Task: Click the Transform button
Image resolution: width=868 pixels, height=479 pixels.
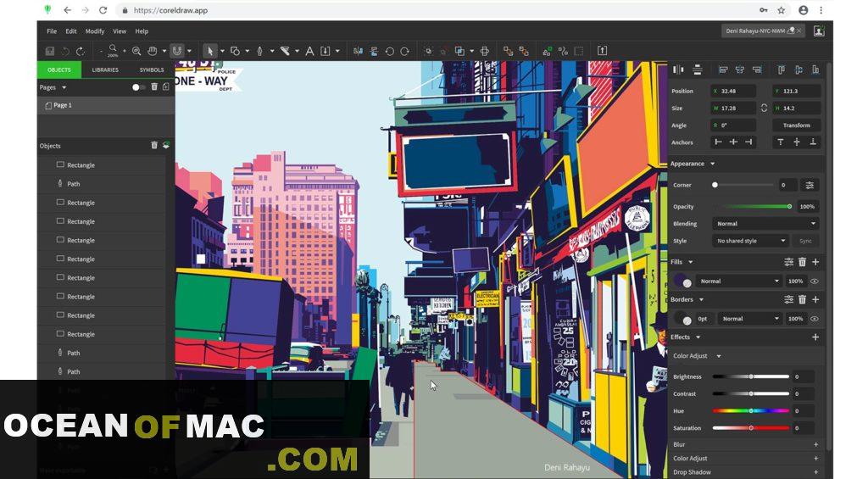Action: 797,125
